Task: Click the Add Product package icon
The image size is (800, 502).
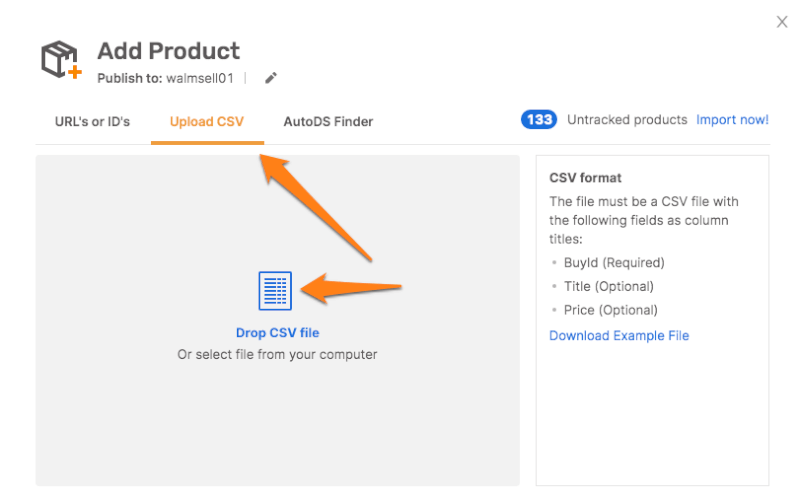Action: pyautogui.click(x=61, y=60)
